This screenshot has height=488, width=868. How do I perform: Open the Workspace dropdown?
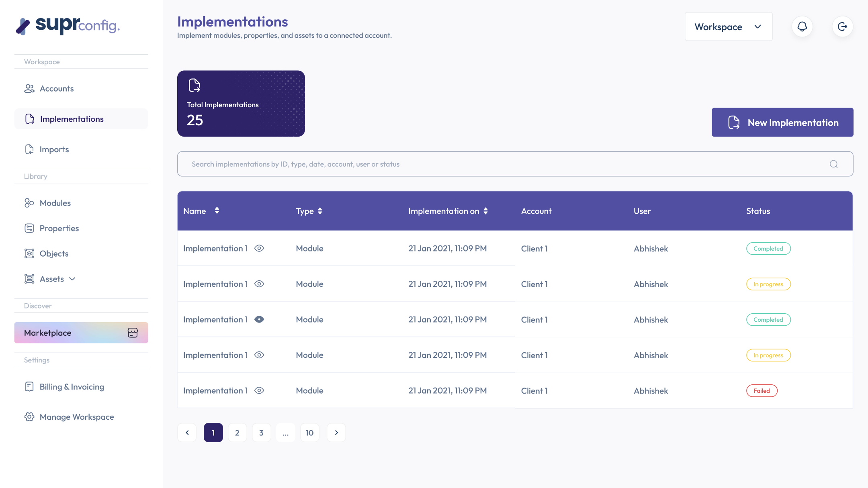coord(728,27)
